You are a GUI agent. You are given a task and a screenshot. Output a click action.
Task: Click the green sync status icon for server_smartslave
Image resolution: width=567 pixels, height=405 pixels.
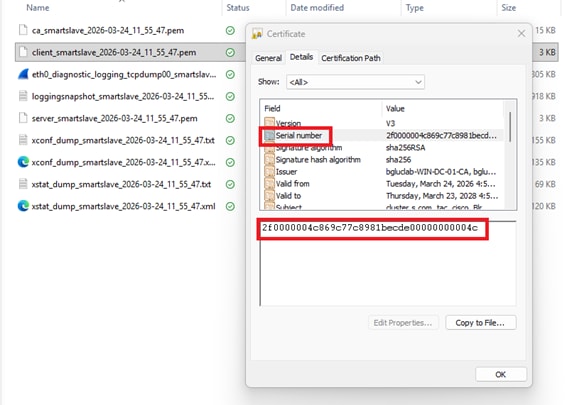[x=230, y=118]
